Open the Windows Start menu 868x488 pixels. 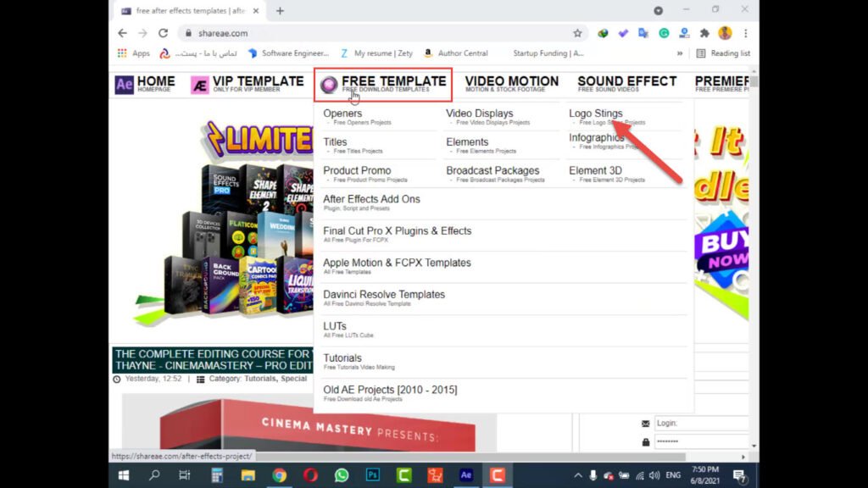click(124, 475)
